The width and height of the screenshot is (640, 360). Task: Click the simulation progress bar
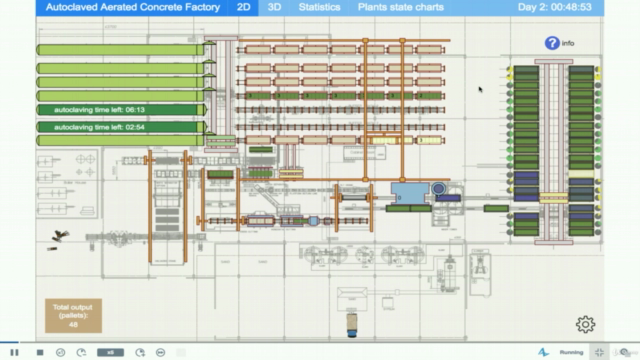point(320,342)
